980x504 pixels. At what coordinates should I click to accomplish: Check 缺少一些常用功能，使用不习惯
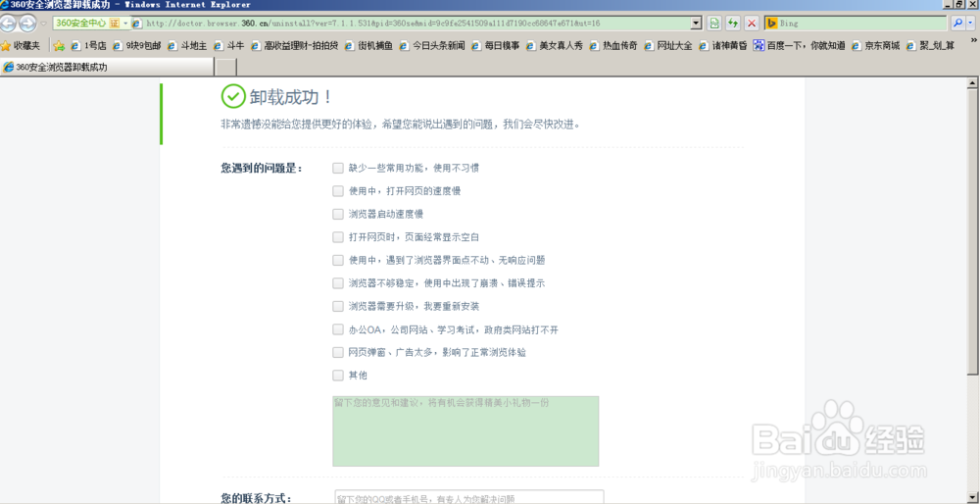click(338, 168)
